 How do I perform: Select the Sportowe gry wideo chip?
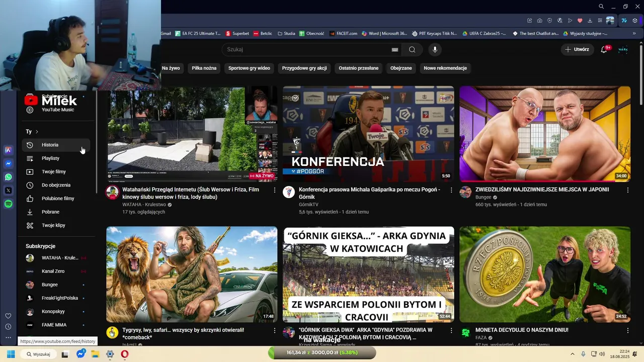(249, 68)
